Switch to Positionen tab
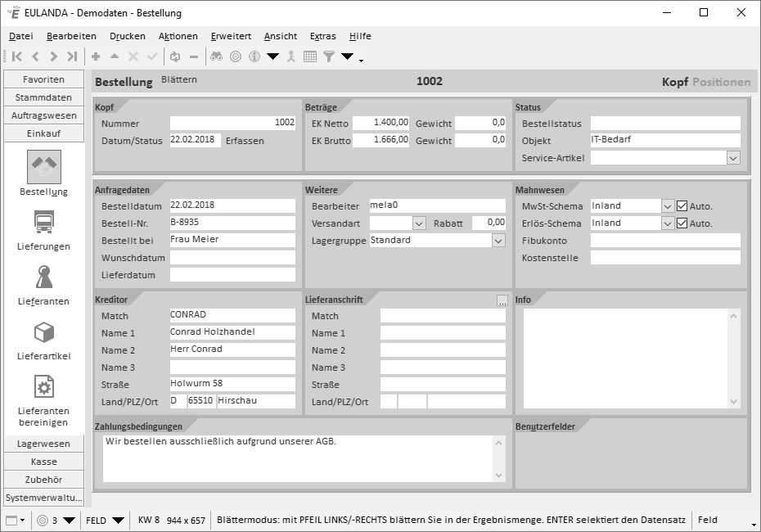This screenshot has height=532, width=761. [722, 82]
